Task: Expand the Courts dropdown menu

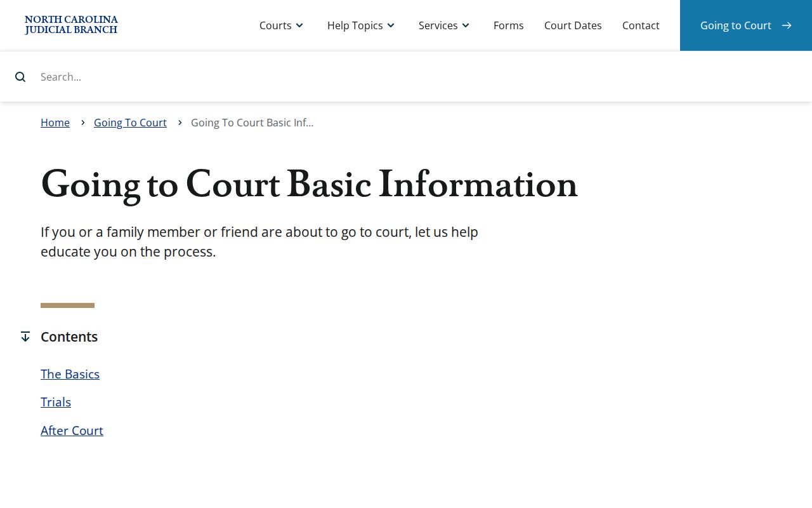Action: [x=282, y=25]
